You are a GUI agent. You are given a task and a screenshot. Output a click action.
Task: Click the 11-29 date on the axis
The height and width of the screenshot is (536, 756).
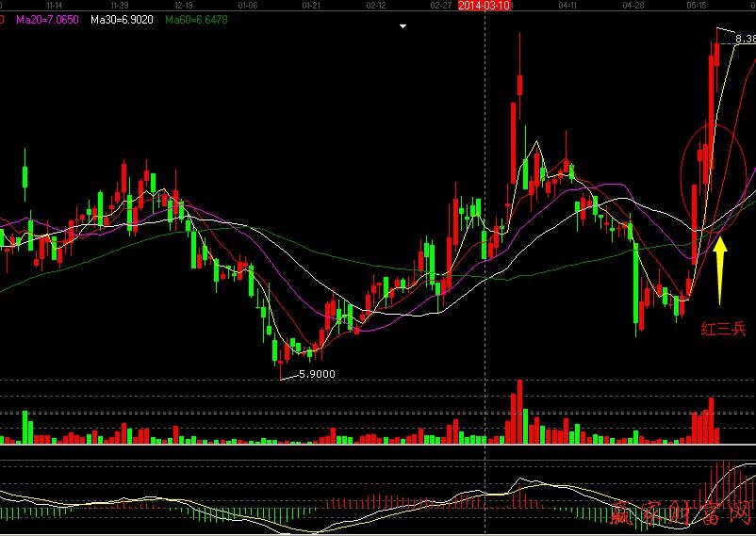tap(120, 6)
